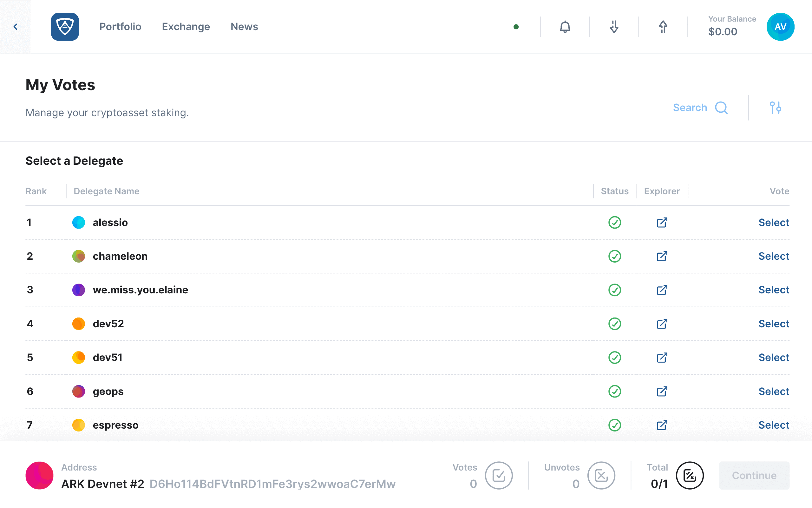Screen dimensions: 812x508
Task: Select the we.miss.you.elaine delegate
Action: (774, 290)
